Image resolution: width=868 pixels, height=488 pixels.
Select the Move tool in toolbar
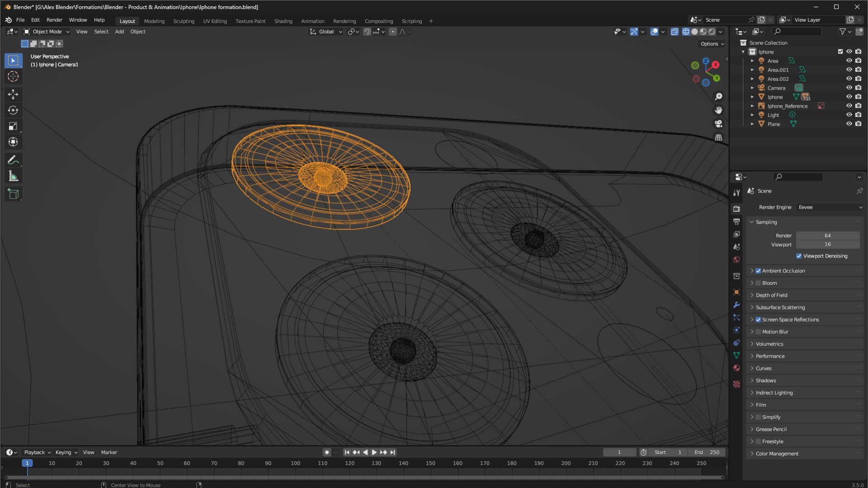pyautogui.click(x=13, y=94)
